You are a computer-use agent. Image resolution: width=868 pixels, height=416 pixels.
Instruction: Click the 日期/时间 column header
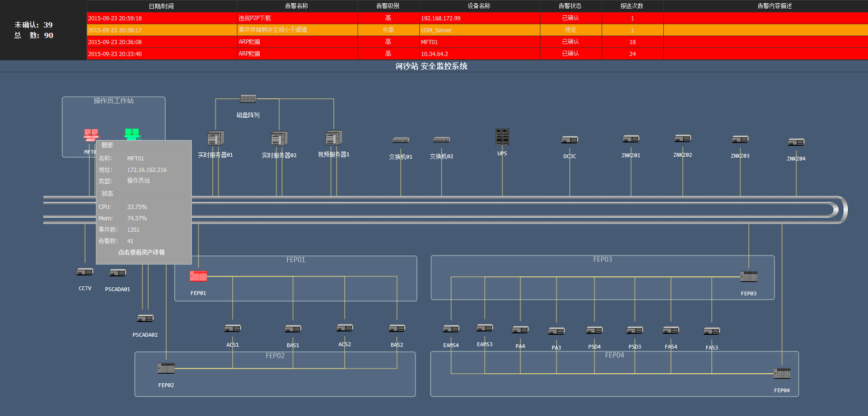click(161, 6)
